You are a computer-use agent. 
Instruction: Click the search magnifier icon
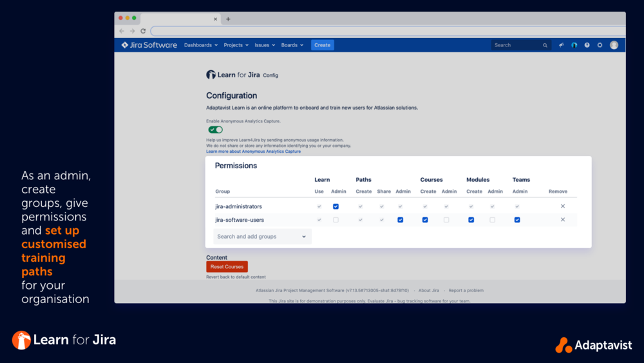coord(545,45)
